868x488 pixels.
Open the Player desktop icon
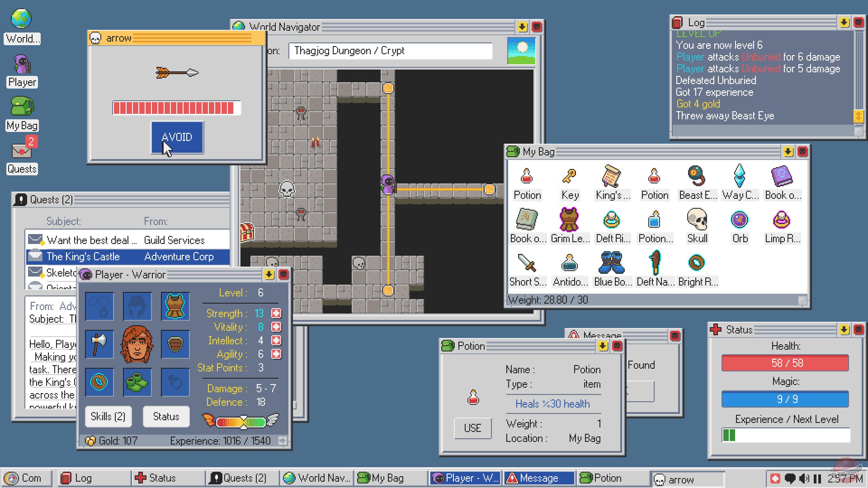[x=21, y=65]
